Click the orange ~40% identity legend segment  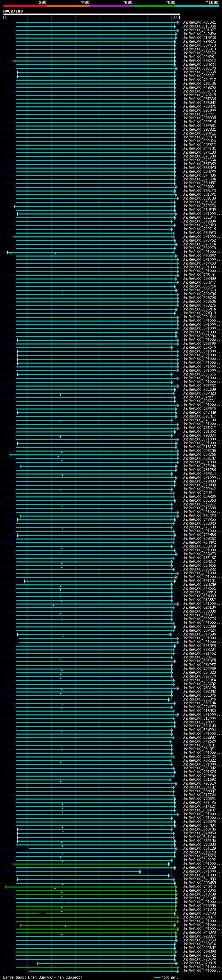[x=68, y=7]
